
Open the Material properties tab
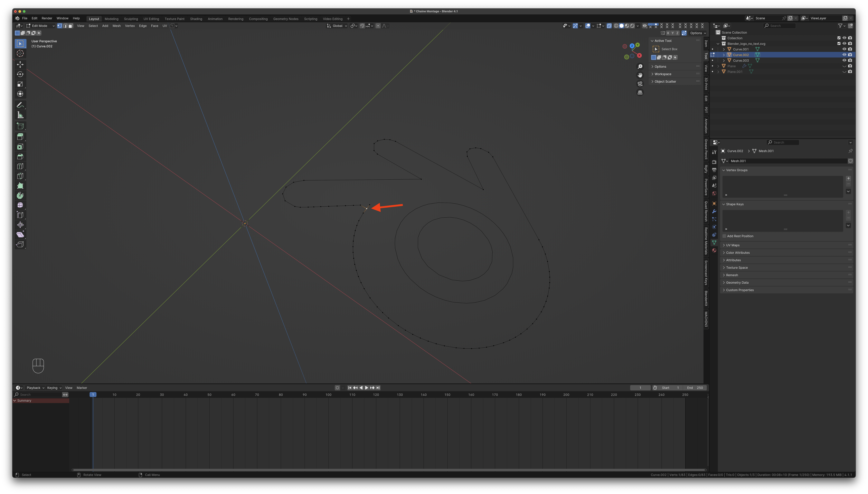pos(714,250)
